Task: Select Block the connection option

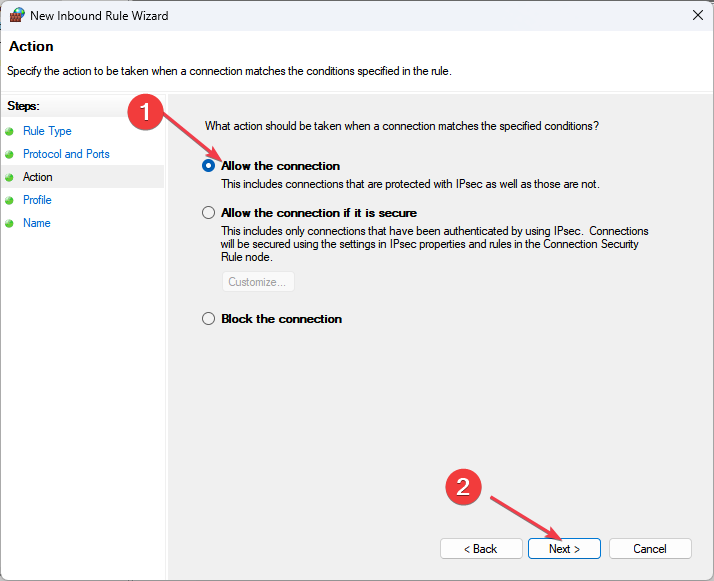Action: click(208, 319)
